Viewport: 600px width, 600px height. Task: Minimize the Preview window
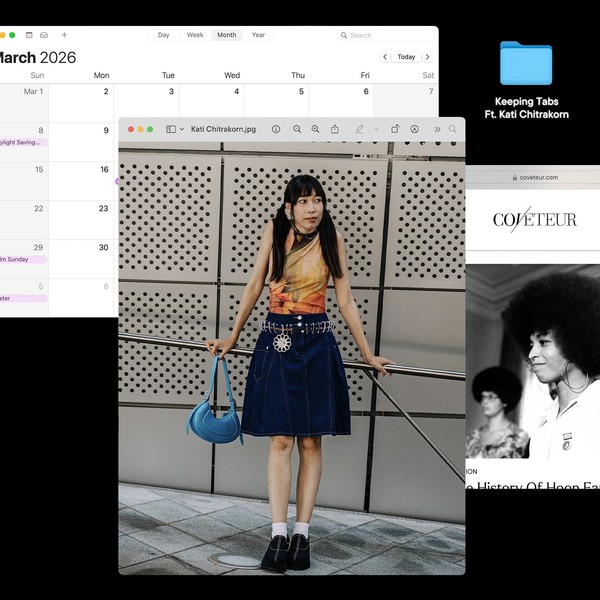pyautogui.click(x=140, y=129)
